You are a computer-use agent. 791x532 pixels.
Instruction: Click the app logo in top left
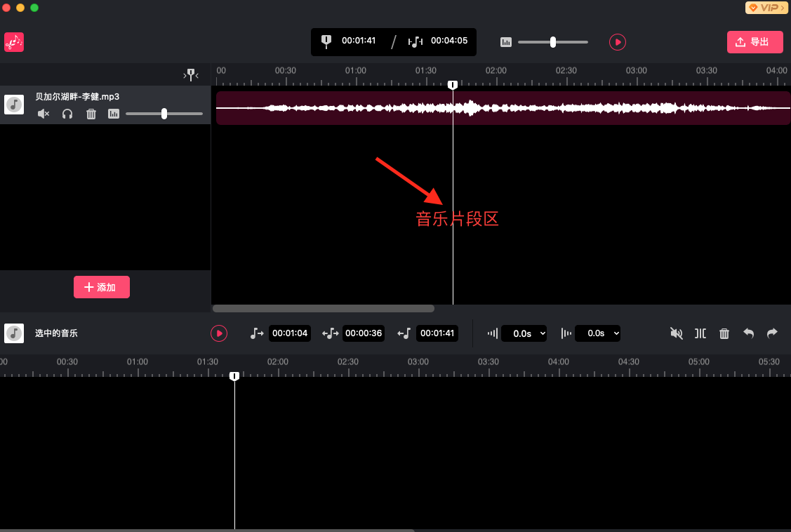[x=14, y=42]
